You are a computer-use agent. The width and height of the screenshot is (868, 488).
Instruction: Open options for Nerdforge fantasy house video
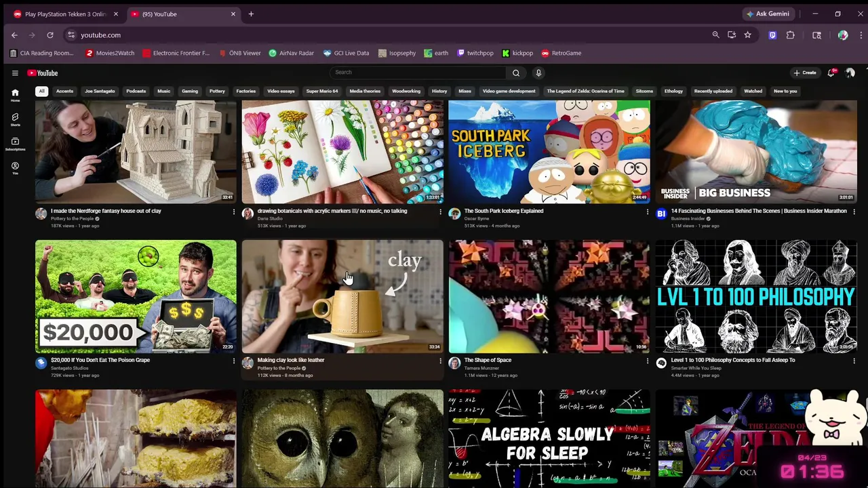pyautogui.click(x=233, y=212)
